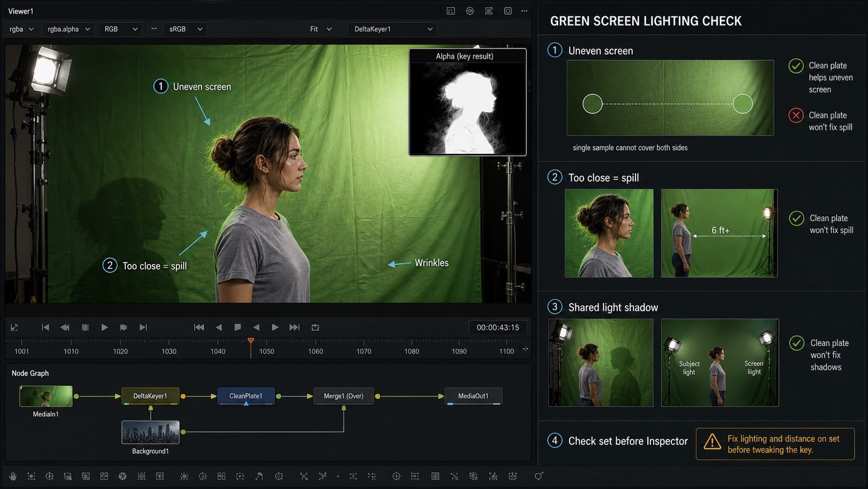
Task: Click the 00:00:43:15 timecode field
Action: click(x=498, y=327)
